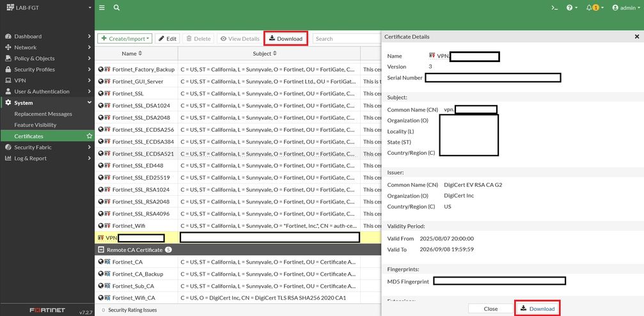The height and width of the screenshot is (316, 644).
Task: Open Feature Visibility page
Action: pyautogui.click(x=35, y=125)
